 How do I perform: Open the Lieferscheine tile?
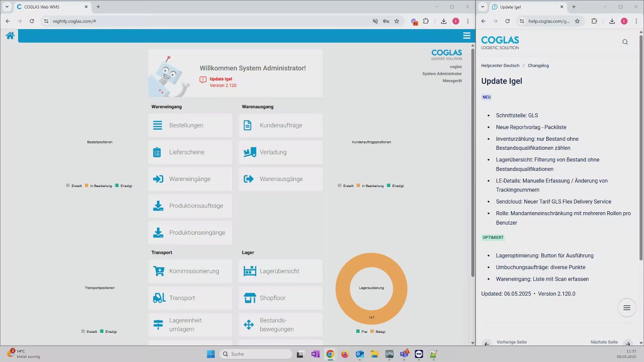(190, 152)
